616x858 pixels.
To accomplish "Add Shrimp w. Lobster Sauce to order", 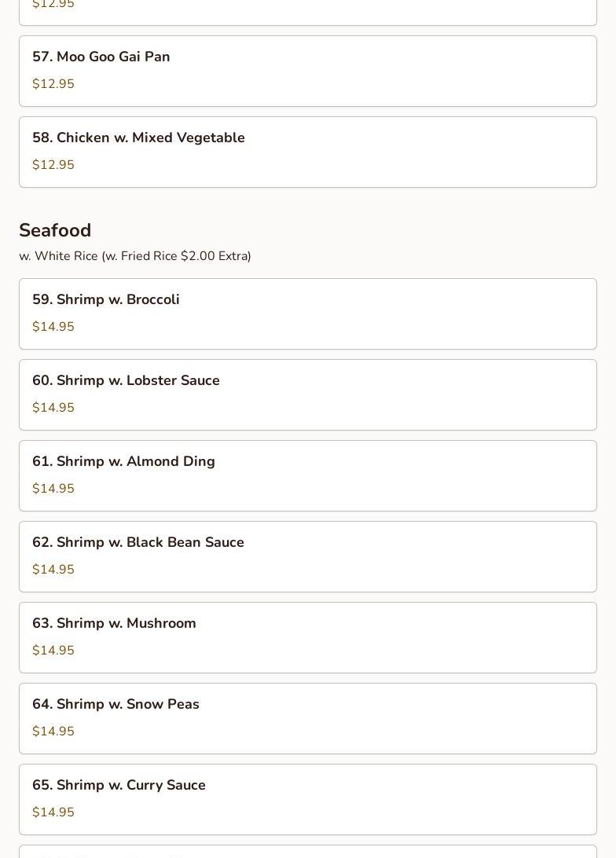I will click(x=126, y=380).
